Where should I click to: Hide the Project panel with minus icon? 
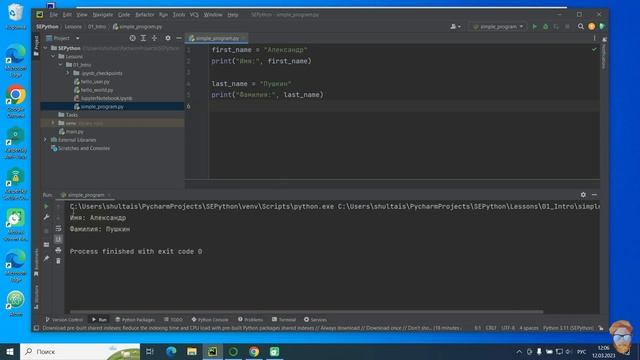coord(179,38)
